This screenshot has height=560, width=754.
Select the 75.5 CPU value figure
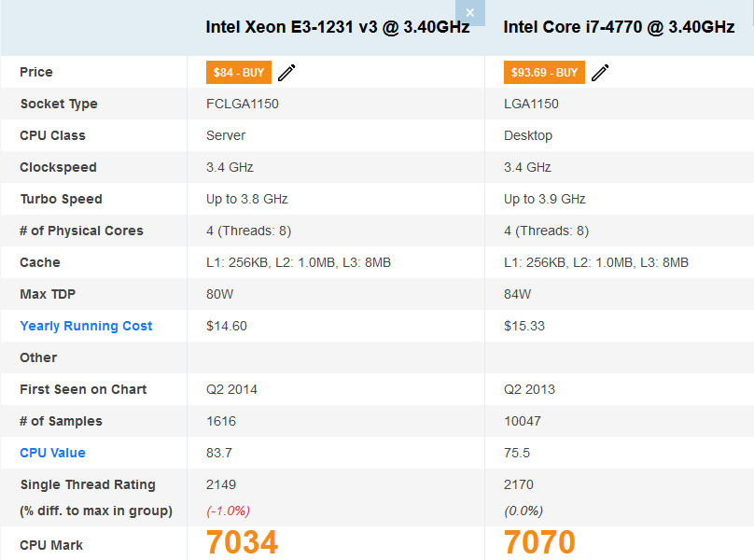[517, 453]
